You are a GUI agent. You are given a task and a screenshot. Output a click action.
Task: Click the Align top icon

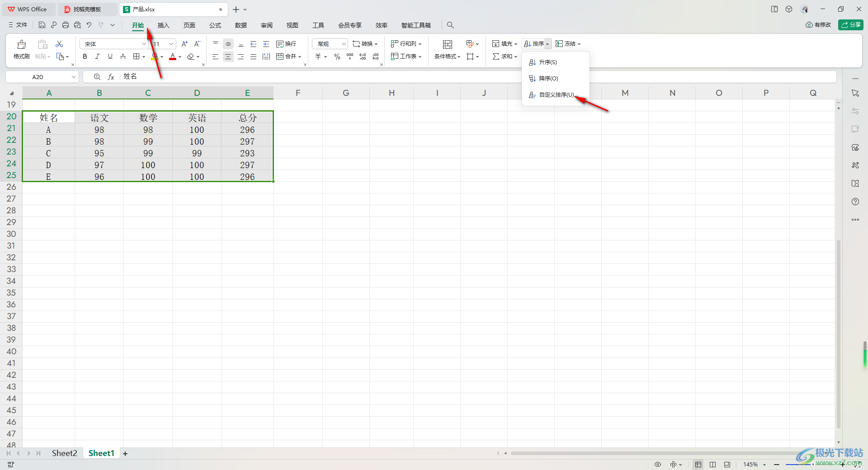216,44
